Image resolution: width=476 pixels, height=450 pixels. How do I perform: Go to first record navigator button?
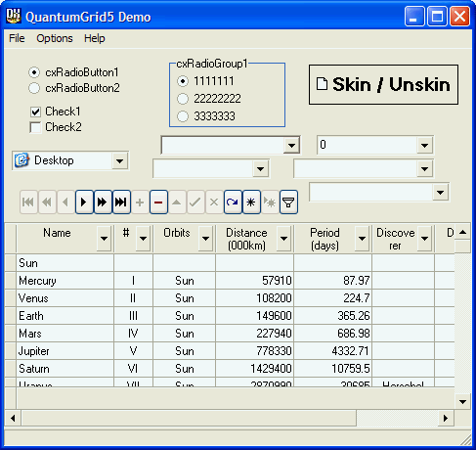28,202
